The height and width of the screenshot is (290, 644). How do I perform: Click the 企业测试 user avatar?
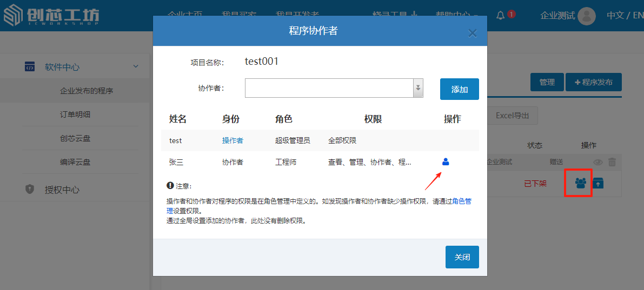point(586,16)
